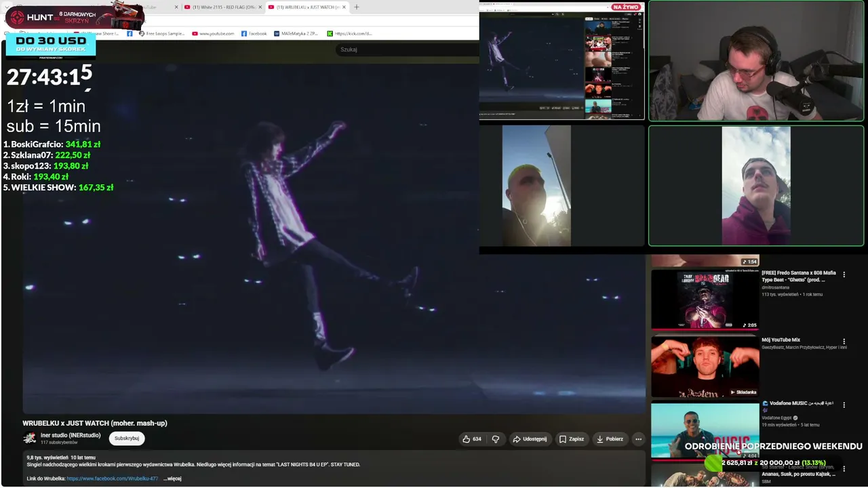Share the video via Udostępnij
This screenshot has width=868, height=488.
point(530,439)
